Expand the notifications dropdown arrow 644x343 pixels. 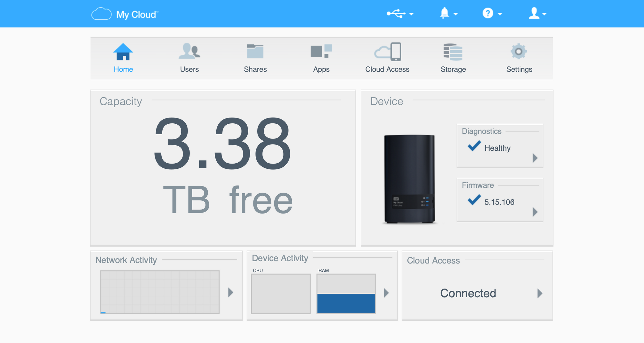coord(455,14)
